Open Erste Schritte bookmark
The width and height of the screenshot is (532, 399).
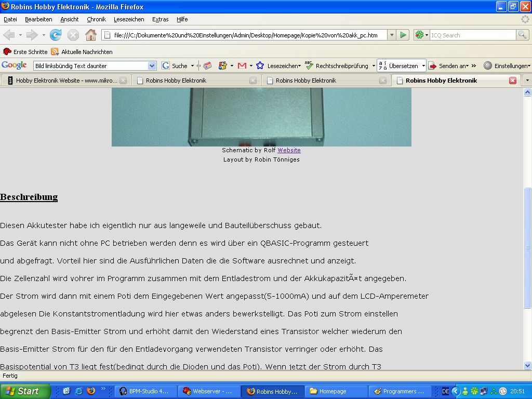pyautogui.click(x=25, y=51)
